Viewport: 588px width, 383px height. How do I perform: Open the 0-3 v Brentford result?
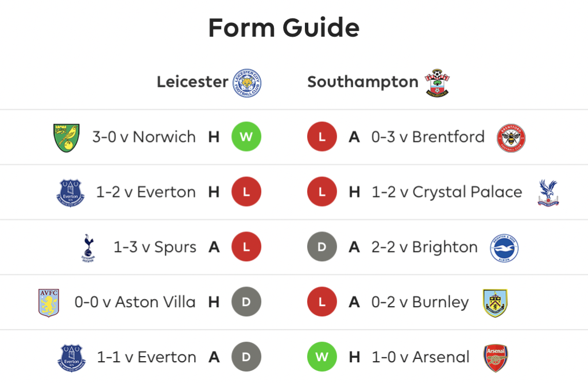tap(428, 137)
